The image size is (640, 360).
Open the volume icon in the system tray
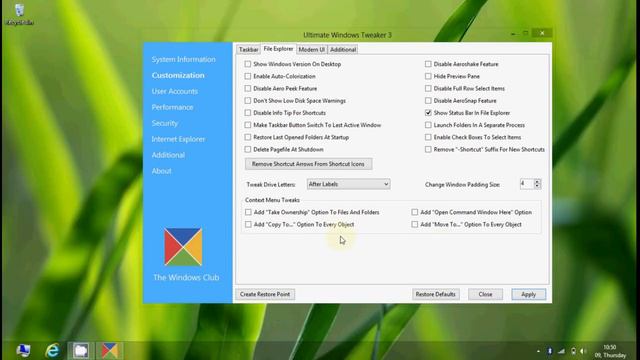583,351
